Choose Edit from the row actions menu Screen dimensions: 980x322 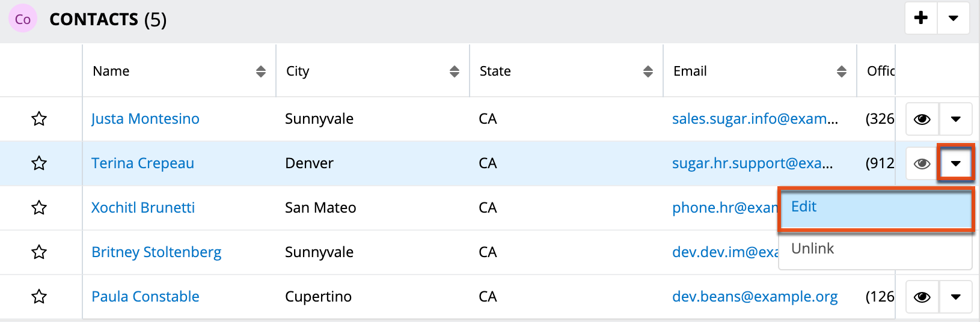[875, 207]
